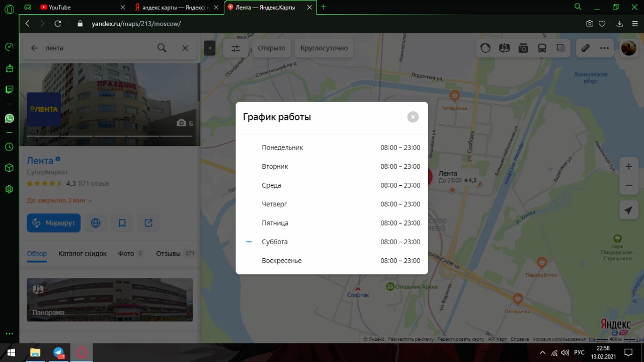Expand До закрытия 3 мин hours

(x=59, y=200)
